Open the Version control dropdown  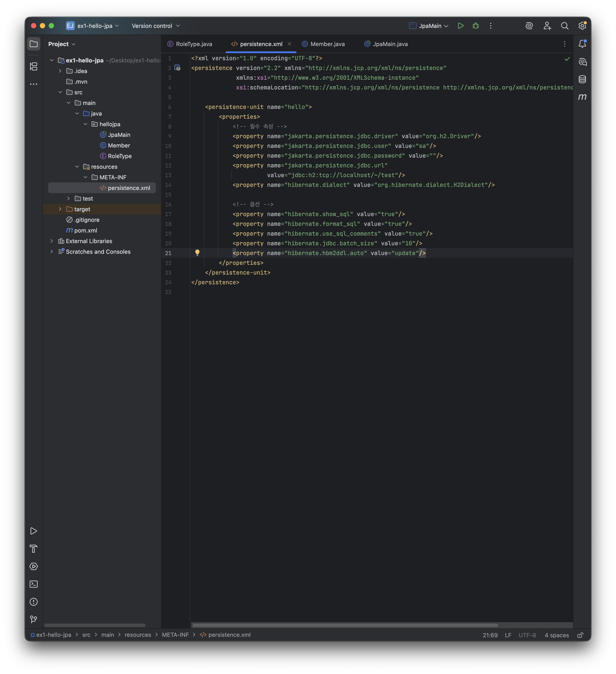tap(156, 26)
